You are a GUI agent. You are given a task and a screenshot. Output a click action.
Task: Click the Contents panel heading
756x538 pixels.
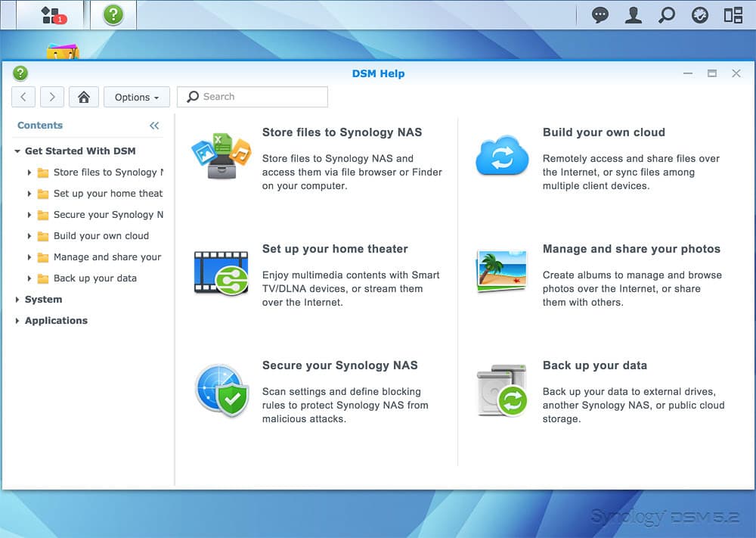40,126
